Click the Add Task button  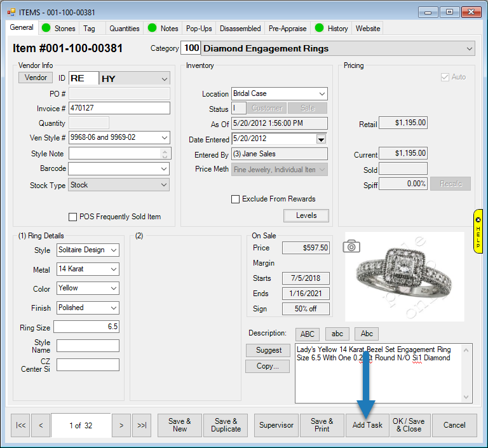click(x=368, y=425)
